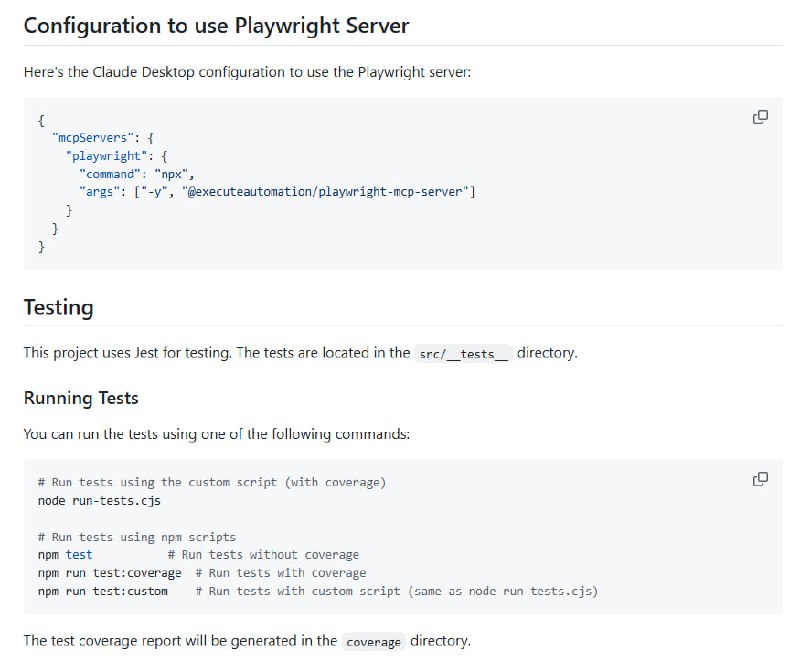The width and height of the screenshot is (800, 672).
Task: Click the 'Run tests using the custom script' comment
Action: click(x=211, y=482)
